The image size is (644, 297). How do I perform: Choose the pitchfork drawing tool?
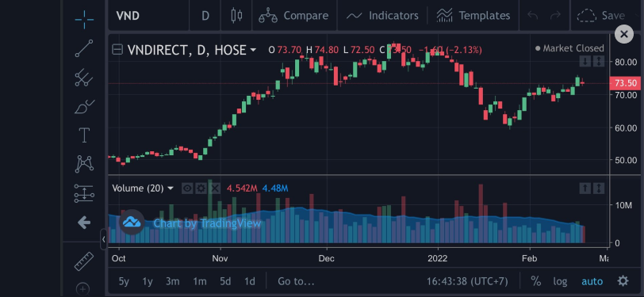tap(84, 77)
